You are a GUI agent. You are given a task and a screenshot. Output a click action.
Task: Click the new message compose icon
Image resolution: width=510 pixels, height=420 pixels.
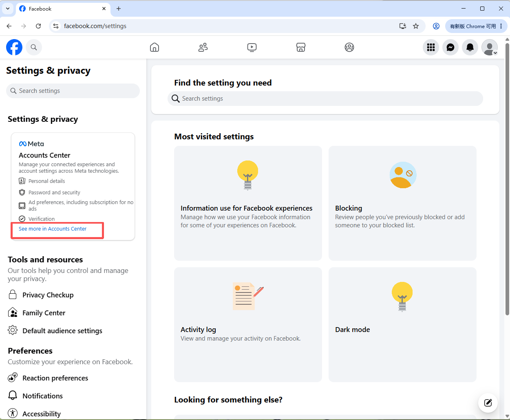pyautogui.click(x=488, y=403)
